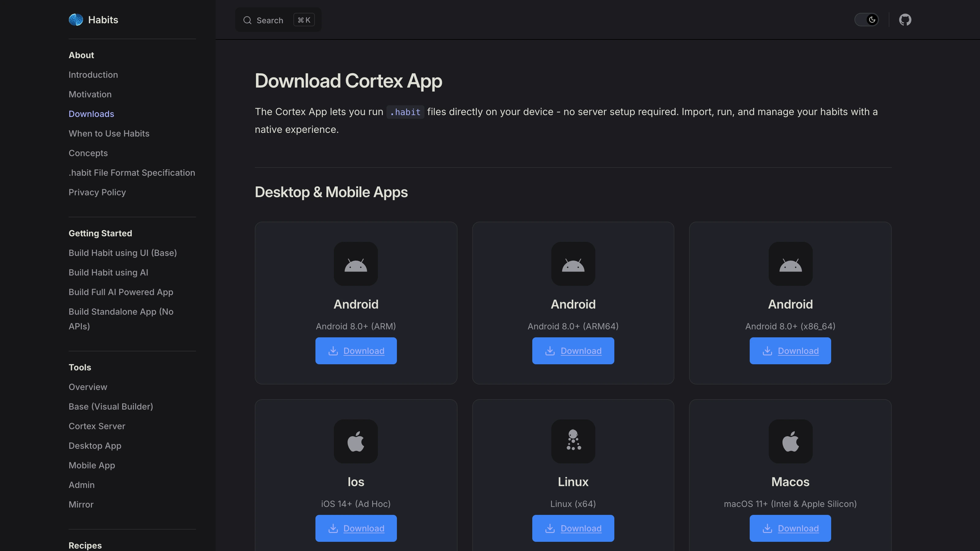The image size is (980, 551).
Task: Open the Desktop App page
Action: [95, 446]
